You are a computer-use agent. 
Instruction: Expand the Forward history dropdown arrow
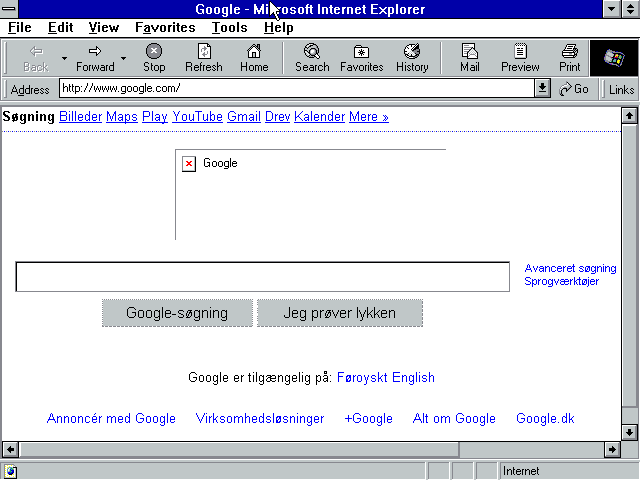(123, 58)
